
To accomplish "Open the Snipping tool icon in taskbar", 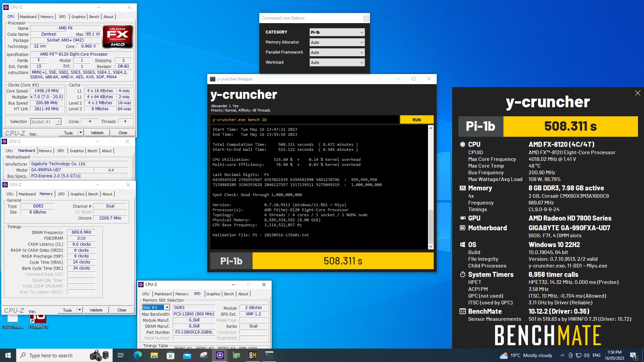I will (204, 355).
